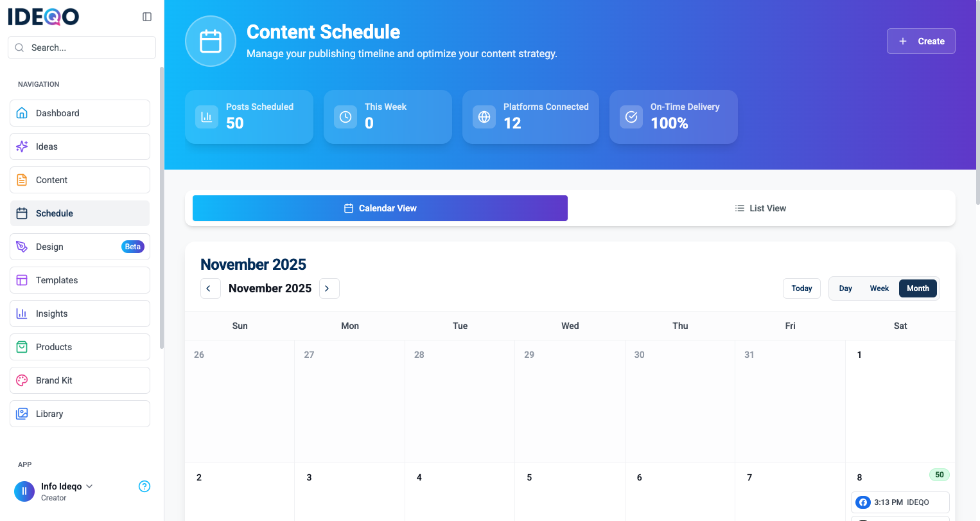The image size is (980, 521).
Task: Click the Library icon in sidebar
Action: click(x=22, y=414)
